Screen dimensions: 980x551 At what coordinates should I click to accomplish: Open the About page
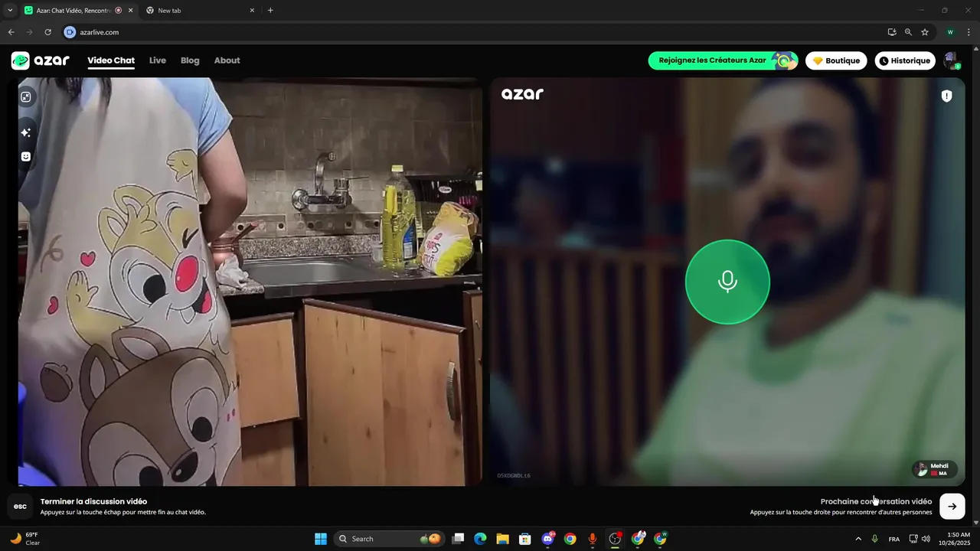tap(227, 60)
